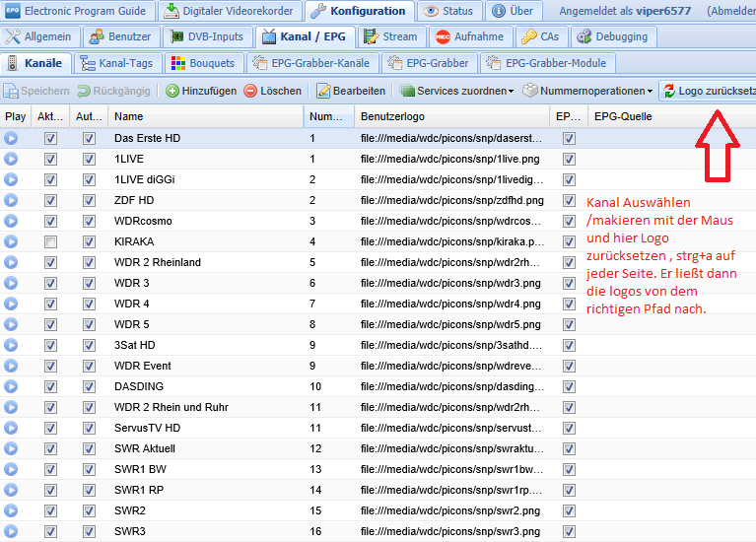Open the CAs tab
Screen dimensions: 756x542
541,36
